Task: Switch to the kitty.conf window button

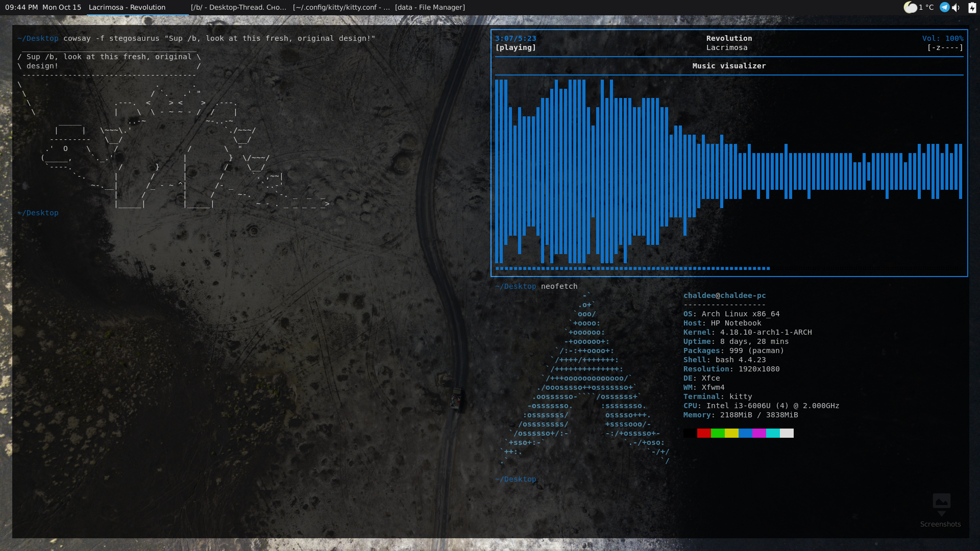Action: [x=341, y=7]
